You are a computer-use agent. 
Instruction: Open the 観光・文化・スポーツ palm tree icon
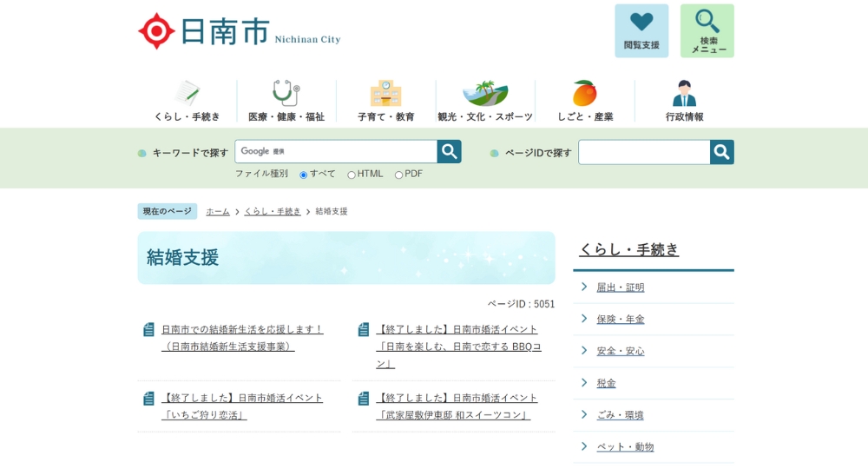pyautogui.click(x=484, y=94)
